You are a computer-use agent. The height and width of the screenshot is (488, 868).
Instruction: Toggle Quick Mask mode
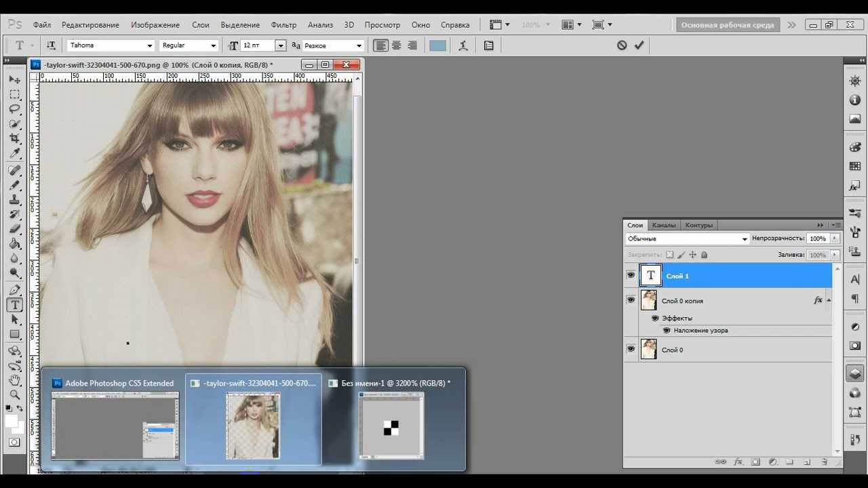click(14, 442)
